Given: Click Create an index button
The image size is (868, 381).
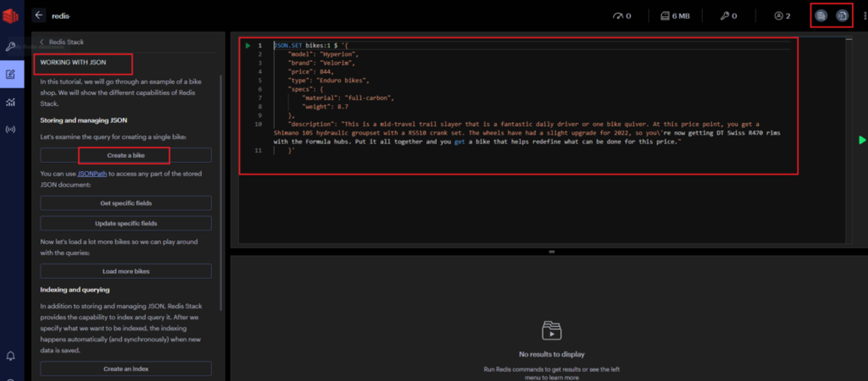Looking at the screenshot, I should pos(126,369).
